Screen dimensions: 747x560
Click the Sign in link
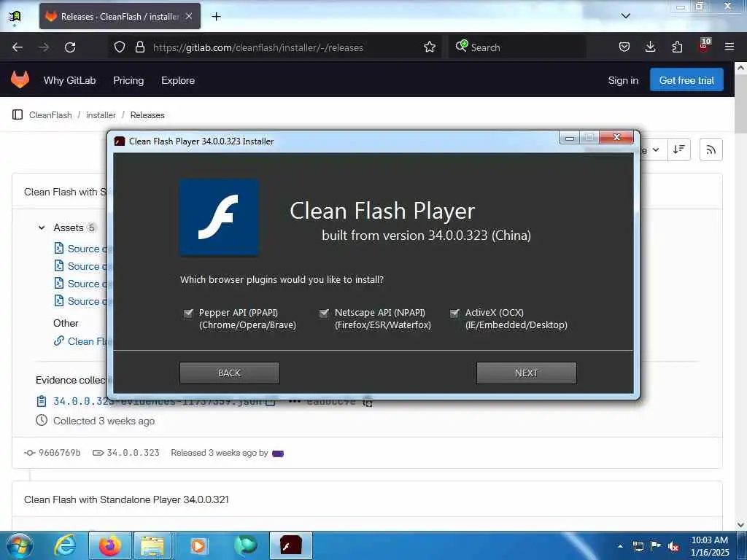[623, 80]
